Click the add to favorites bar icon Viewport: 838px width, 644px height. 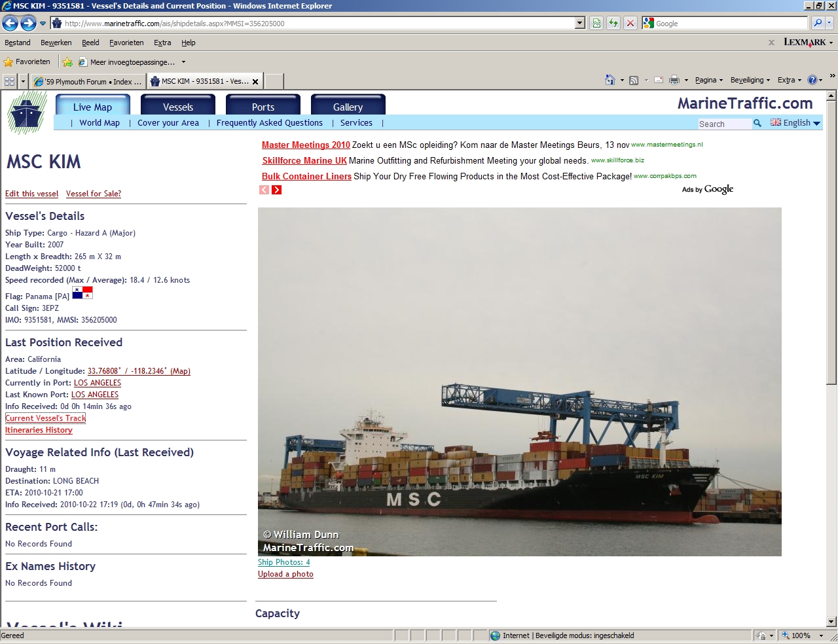67,62
